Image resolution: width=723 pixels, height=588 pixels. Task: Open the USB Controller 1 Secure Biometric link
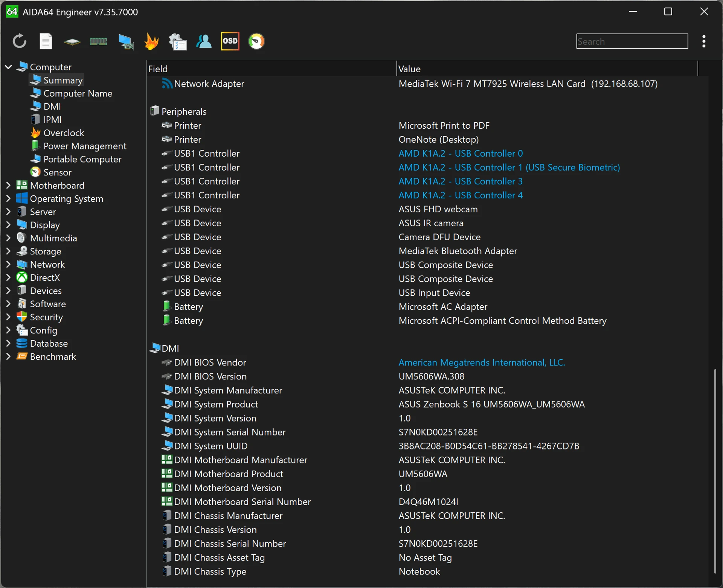coord(509,167)
